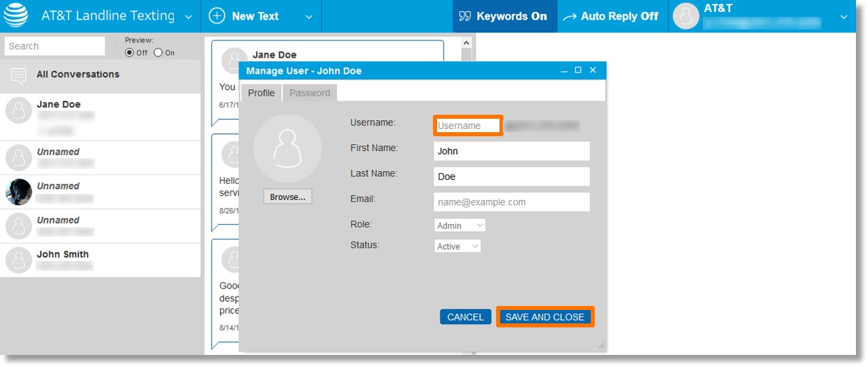868x367 pixels.
Task: Toggle Auto Reply Off button
Action: pos(612,16)
